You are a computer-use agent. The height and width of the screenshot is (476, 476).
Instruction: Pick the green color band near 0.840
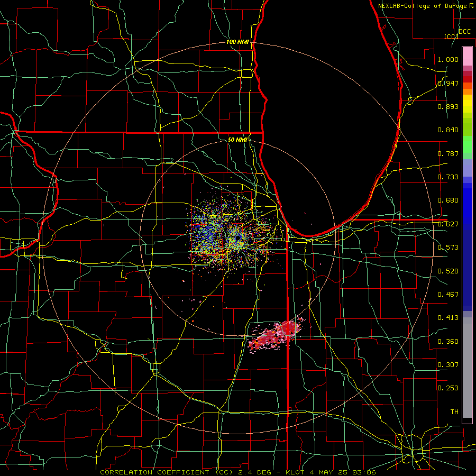pyautogui.click(x=467, y=126)
